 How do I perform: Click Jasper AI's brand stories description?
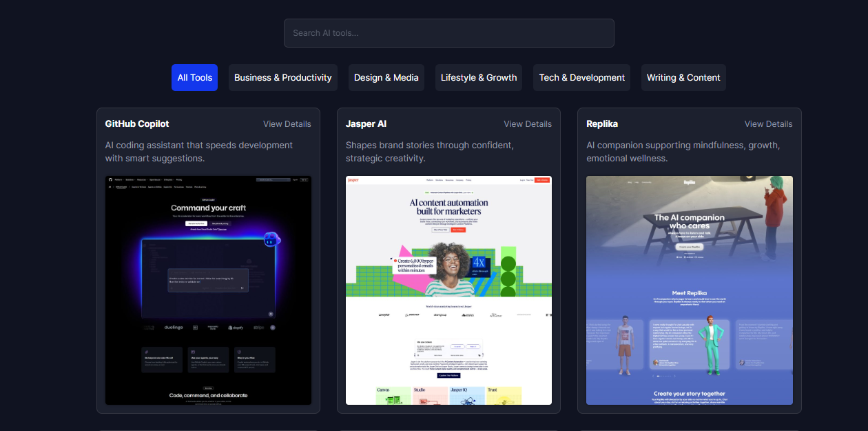(x=429, y=152)
